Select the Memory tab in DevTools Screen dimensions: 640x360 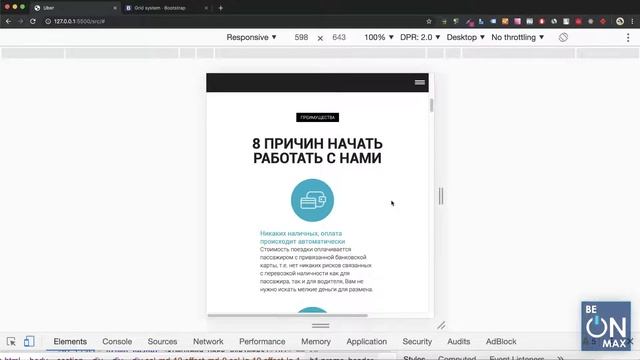pyautogui.click(x=316, y=342)
